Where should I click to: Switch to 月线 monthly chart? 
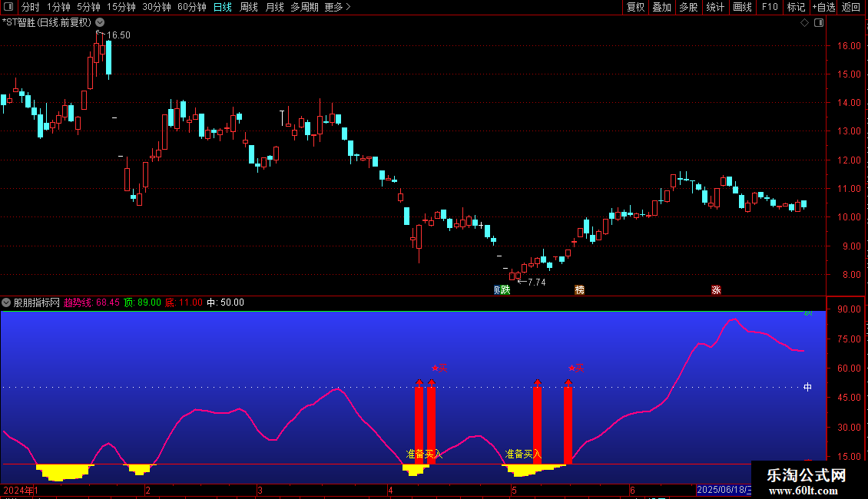point(274,7)
